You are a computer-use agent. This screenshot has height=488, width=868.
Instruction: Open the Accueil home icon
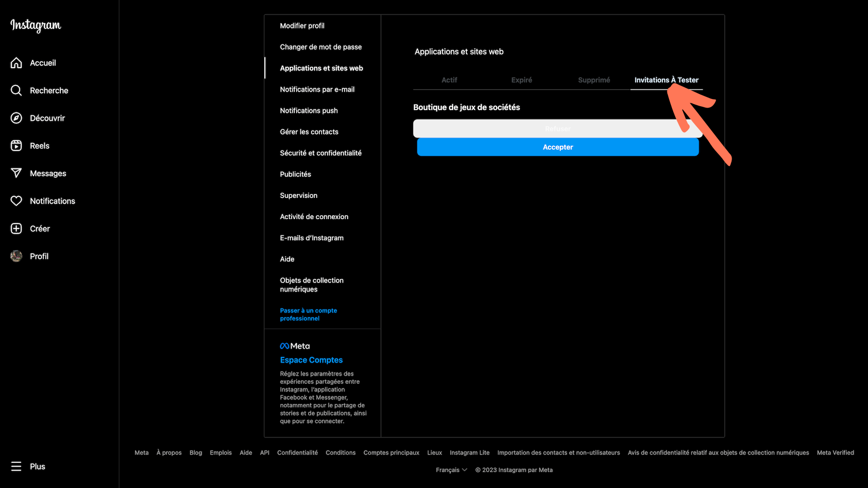[x=16, y=63]
